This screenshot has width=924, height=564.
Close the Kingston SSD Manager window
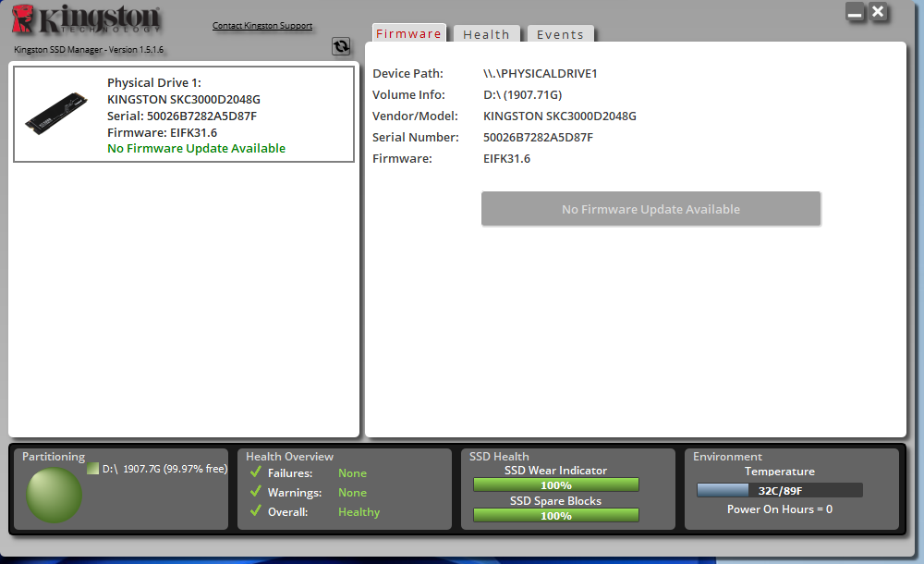click(878, 12)
